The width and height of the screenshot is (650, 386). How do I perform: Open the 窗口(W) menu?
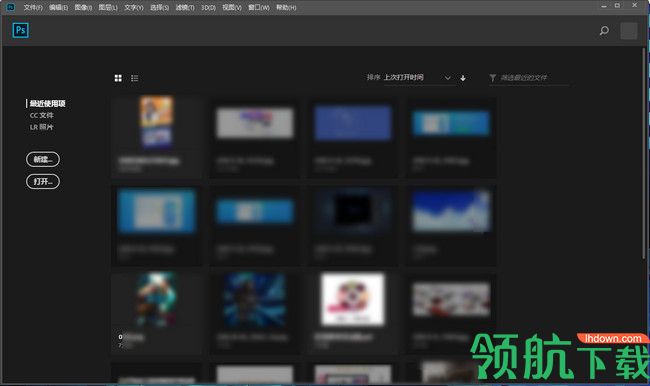pyautogui.click(x=259, y=7)
